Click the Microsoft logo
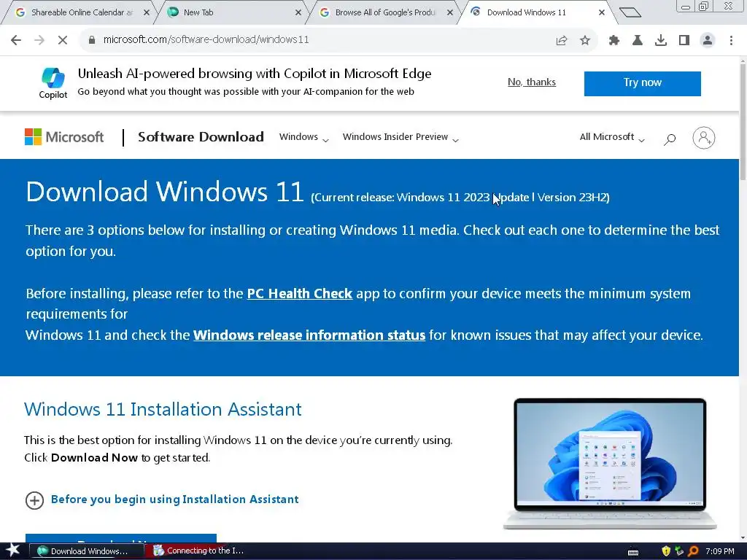747x560 pixels. 64,137
